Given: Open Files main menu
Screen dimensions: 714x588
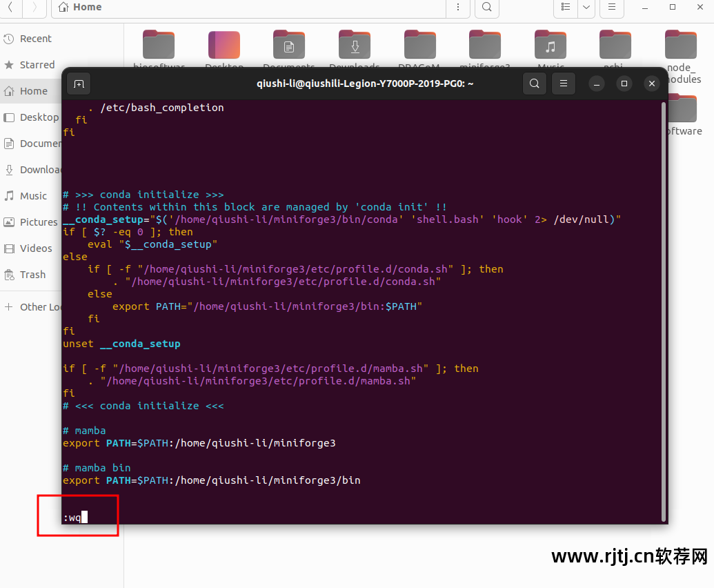Looking at the screenshot, I should click(611, 8).
